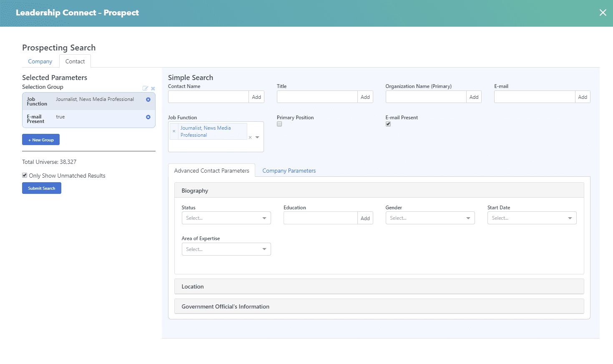613x364 pixels.
Task: Add the Contact Name value
Action: (x=256, y=97)
